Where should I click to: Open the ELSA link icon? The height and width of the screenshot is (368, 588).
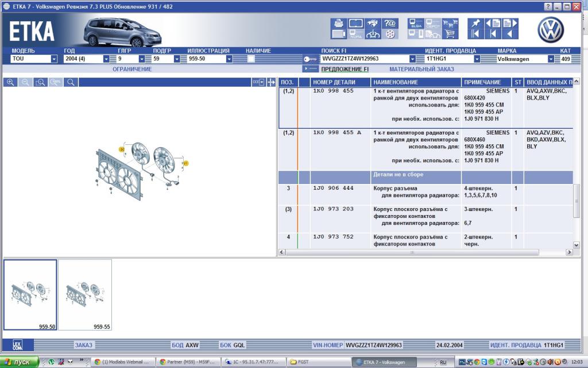coord(416,23)
